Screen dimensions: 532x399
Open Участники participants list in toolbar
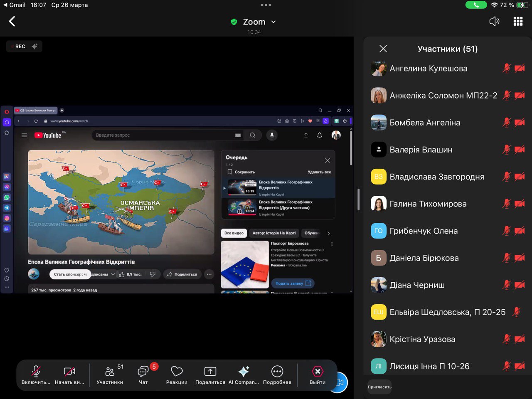coord(110,374)
